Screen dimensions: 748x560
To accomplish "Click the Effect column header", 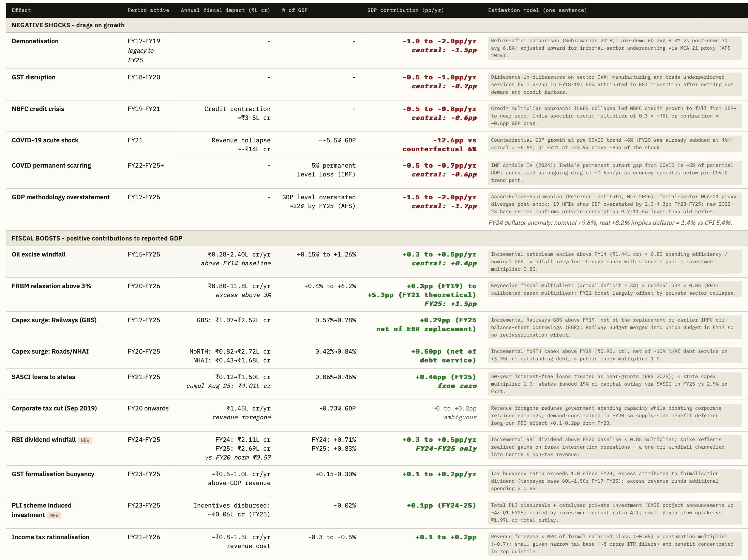I will coord(21,10).
